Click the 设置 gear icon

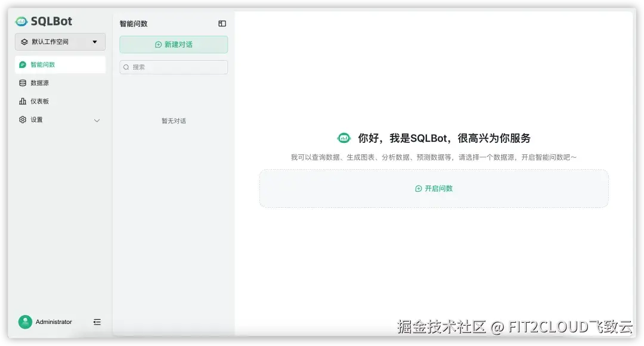(x=23, y=120)
